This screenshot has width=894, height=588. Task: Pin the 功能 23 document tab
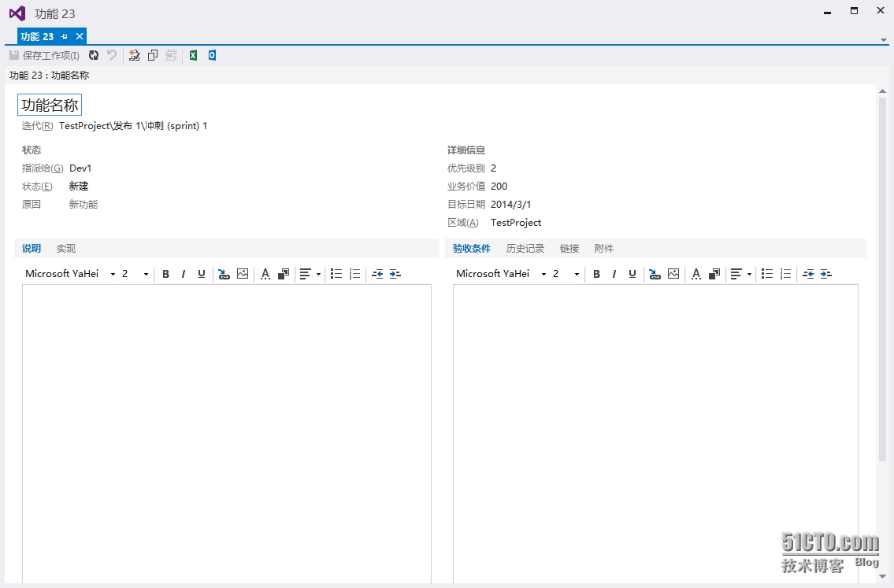[65, 36]
